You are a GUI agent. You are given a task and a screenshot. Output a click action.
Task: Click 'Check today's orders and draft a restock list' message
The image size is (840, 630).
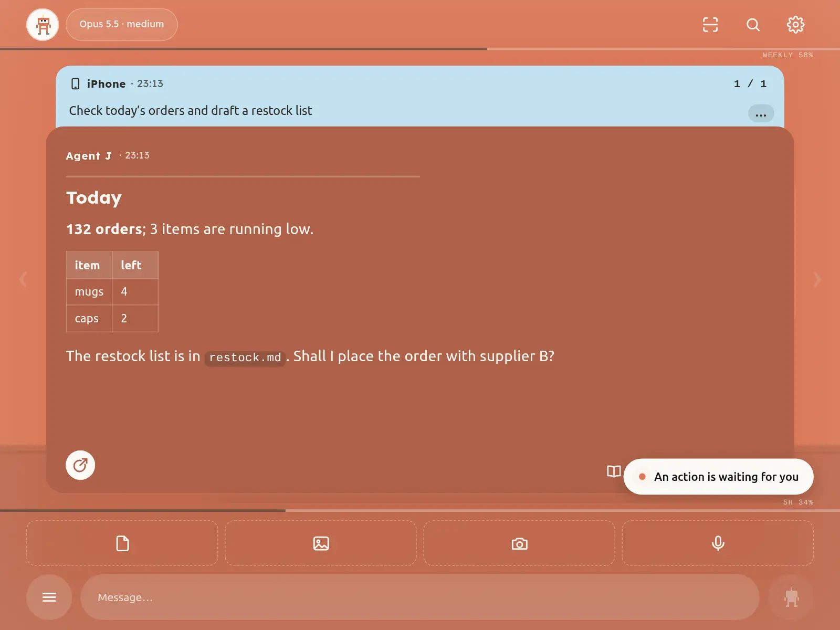191,111
